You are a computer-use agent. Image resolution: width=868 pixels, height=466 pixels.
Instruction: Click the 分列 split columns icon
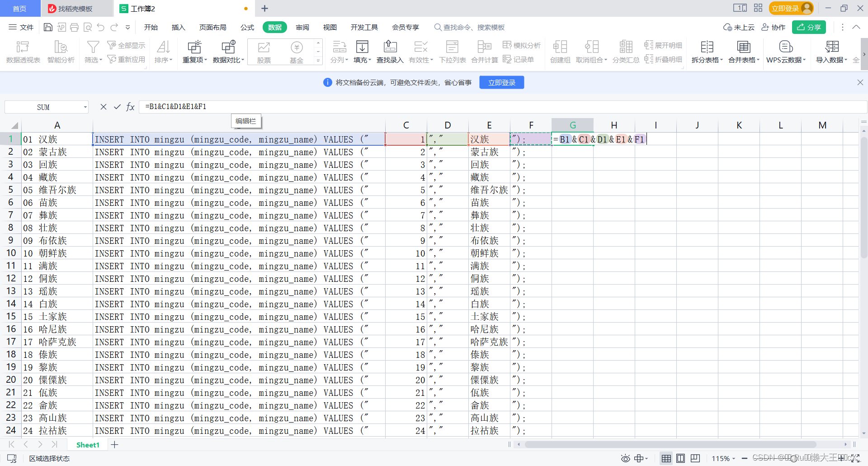339,52
